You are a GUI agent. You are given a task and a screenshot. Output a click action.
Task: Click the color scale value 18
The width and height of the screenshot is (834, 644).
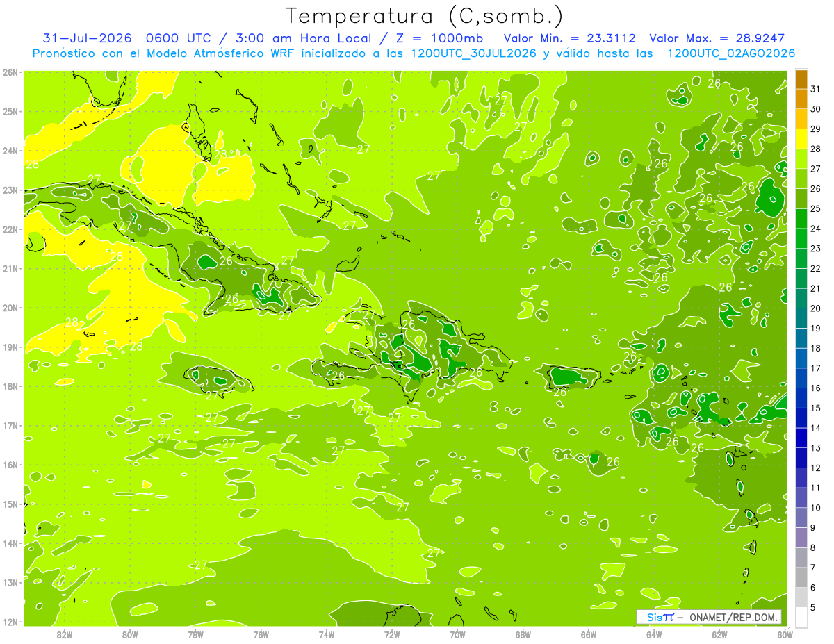point(815,348)
